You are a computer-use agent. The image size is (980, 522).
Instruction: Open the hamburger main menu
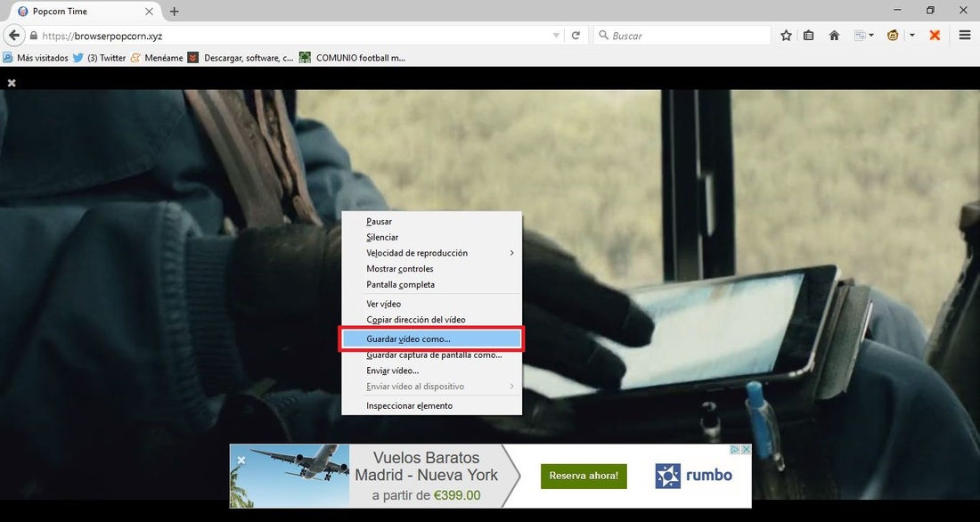tap(964, 36)
